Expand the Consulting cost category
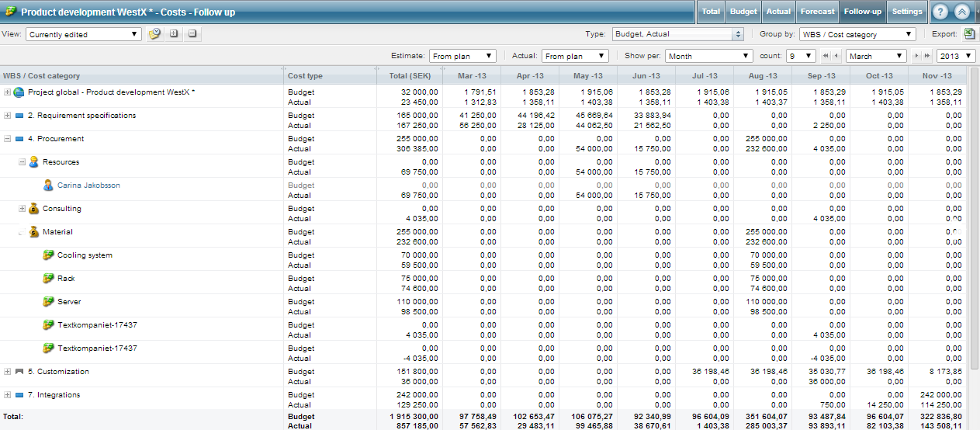The image size is (980, 430). pos(23,209)
